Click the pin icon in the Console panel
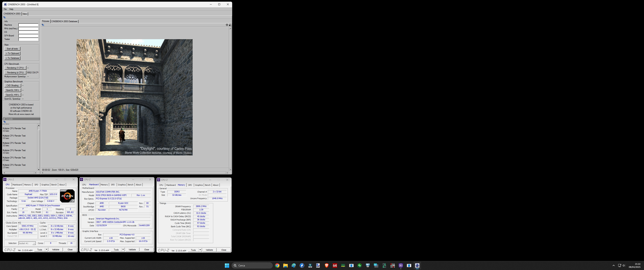Image resolution: width=644 pixels, height=270 pixels. (4, 122)
